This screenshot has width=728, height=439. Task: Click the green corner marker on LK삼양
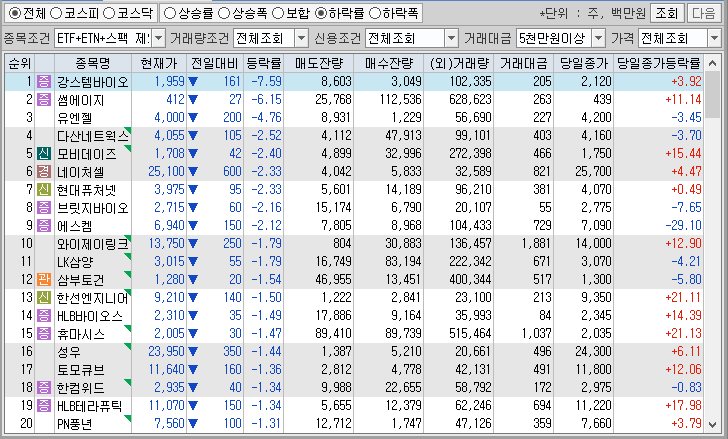128,257
